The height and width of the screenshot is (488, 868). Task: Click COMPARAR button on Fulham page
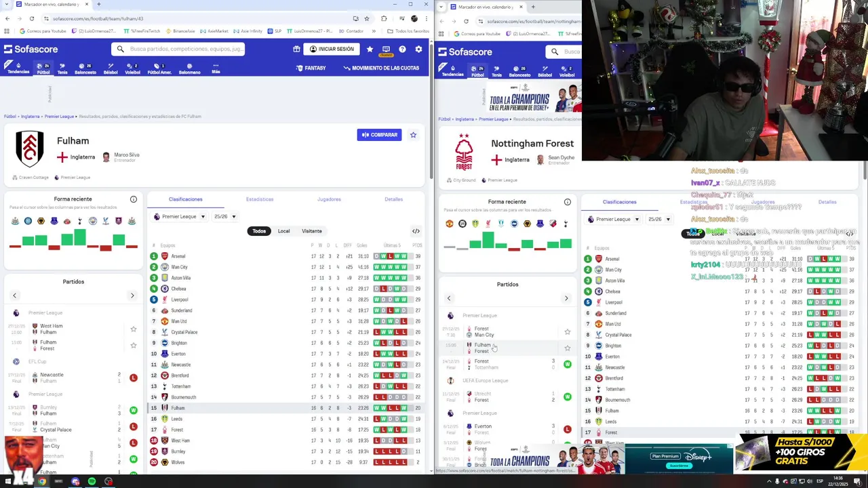(x=379, y=135)
